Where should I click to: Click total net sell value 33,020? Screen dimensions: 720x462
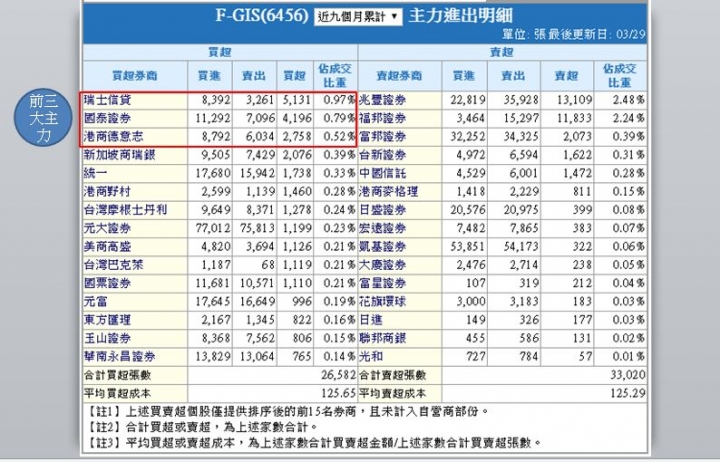[x=628, y=375]
